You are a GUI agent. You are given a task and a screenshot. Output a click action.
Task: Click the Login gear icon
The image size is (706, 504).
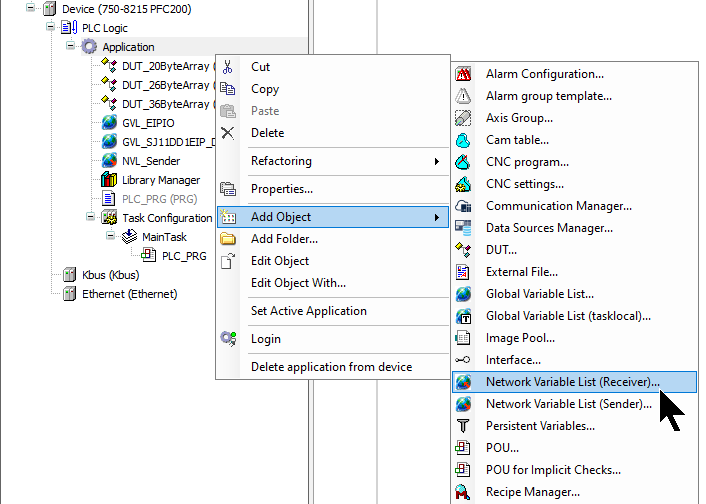tap(228, 339)
